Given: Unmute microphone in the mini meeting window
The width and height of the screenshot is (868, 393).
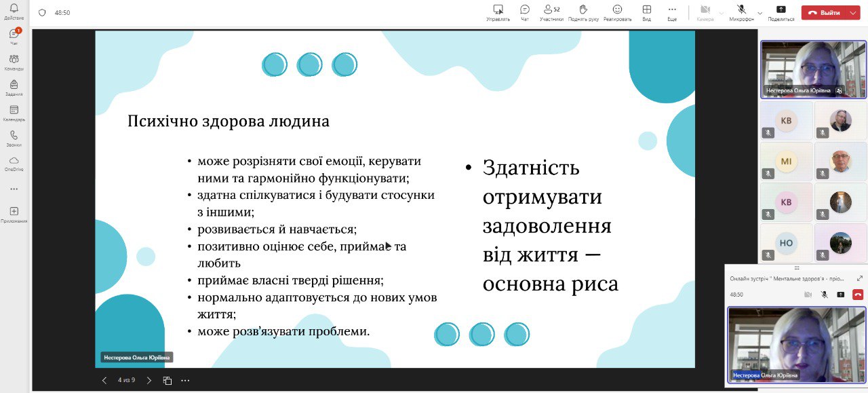Looking at the screenshot, I should point(824,295).
